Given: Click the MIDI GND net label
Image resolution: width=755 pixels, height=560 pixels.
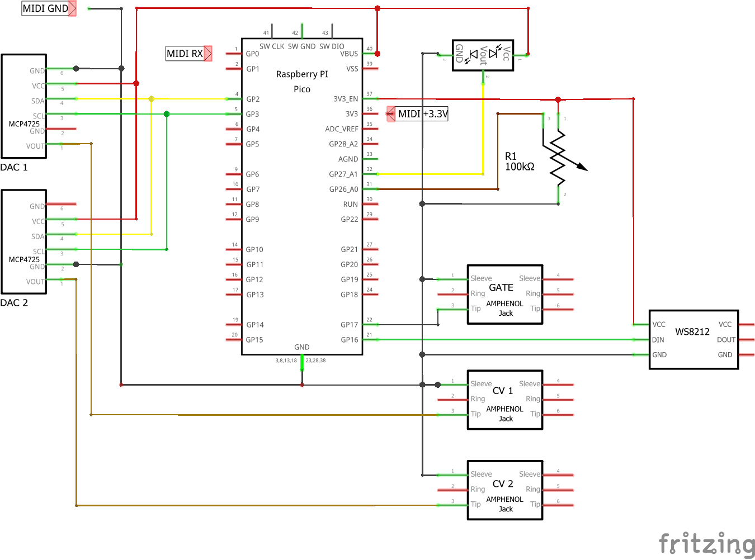Looking at the screenshot, I should coord(45,8).
